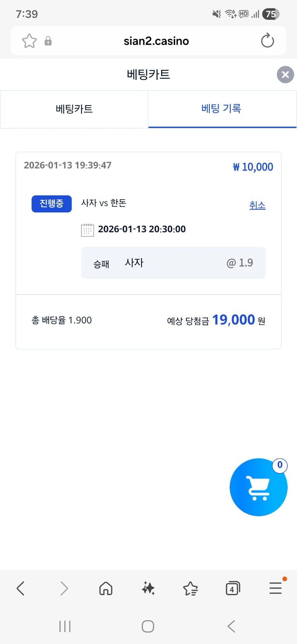
Task: Show the open tabs switcher
Action: (233, 588)
